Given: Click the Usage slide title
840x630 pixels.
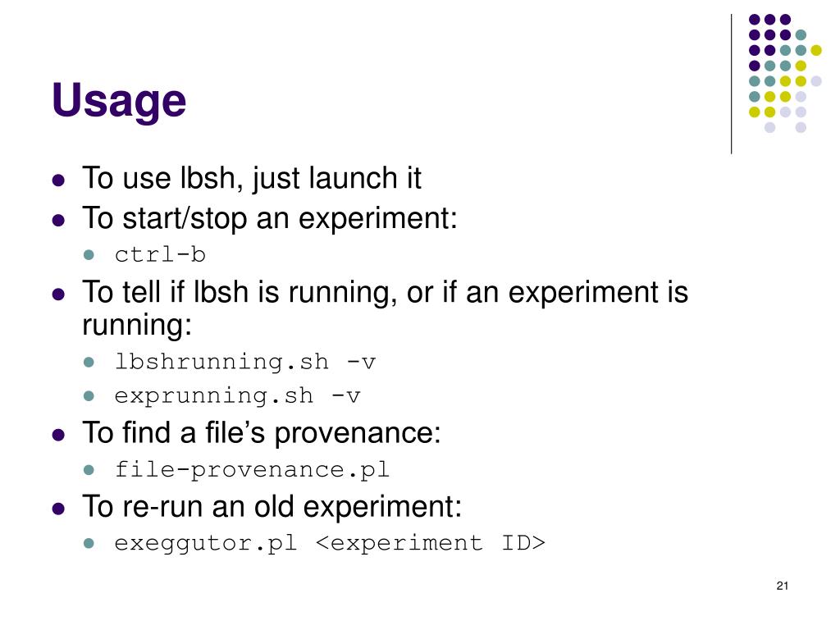Looking at the screenshot, I should [119, 100].
